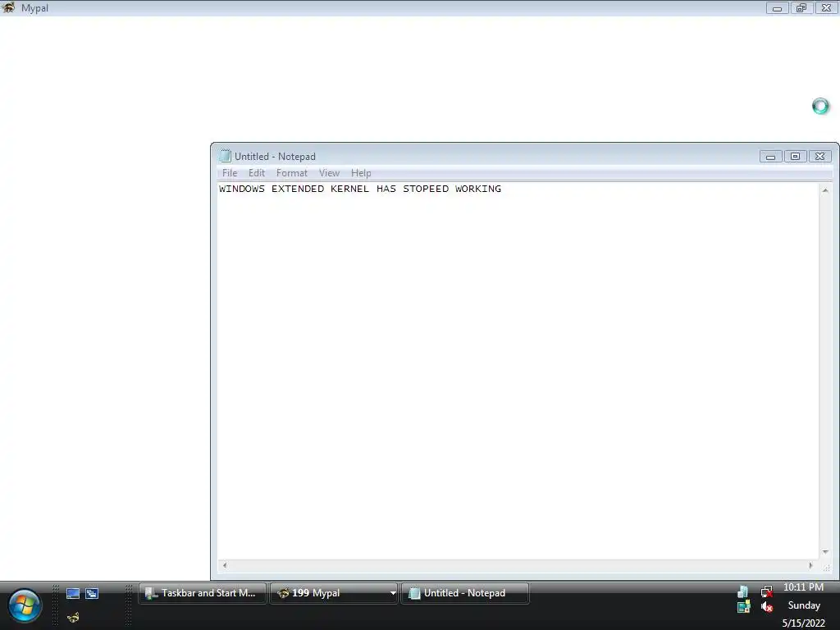Open the File menu in Notepad
This screenshot has height=630, width=840.
[230, 173]
